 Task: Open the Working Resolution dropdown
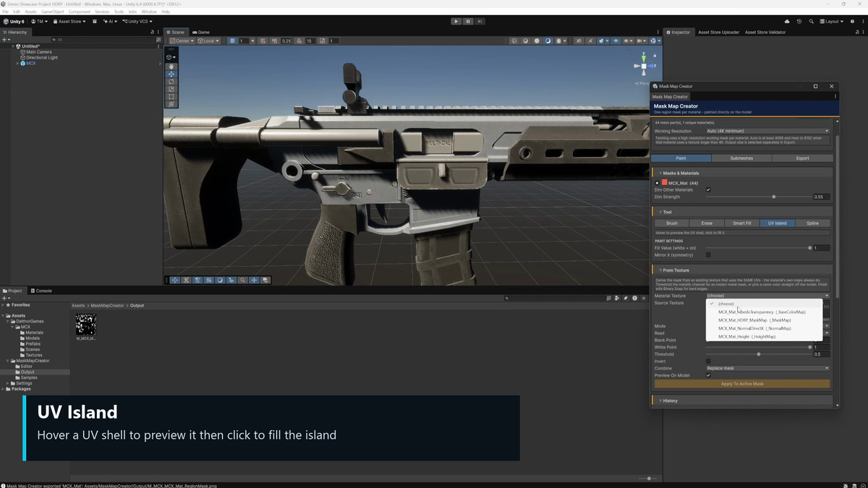(767, 131)
